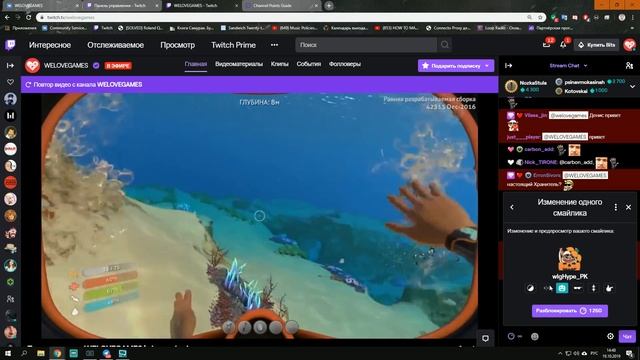Viewport: 640px width, 360px height.
Task: Go back with the browser back arrow
Action: (7, 18)
